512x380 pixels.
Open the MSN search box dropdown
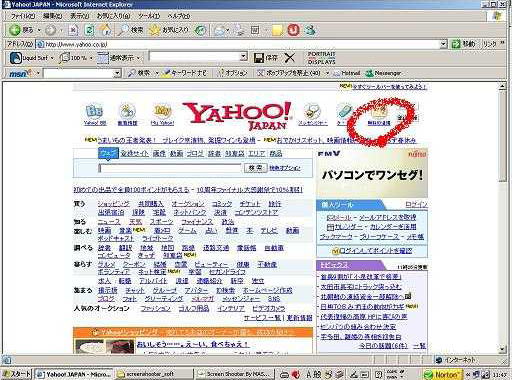point(117,73)
